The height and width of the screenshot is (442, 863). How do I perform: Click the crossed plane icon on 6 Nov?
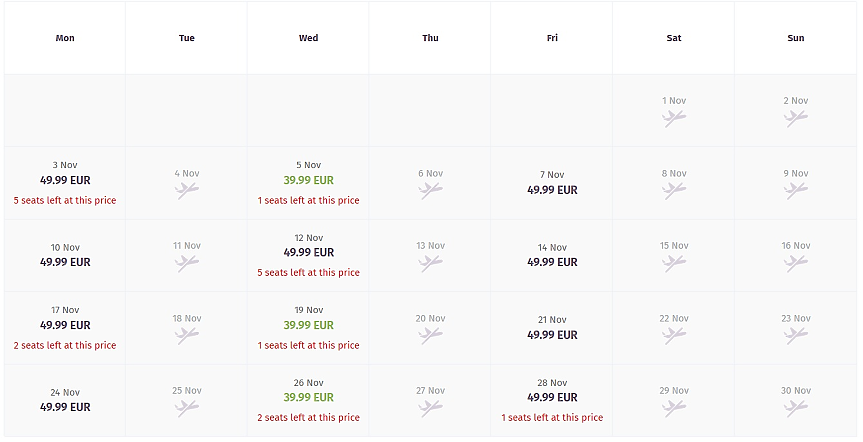coord(431,190)
